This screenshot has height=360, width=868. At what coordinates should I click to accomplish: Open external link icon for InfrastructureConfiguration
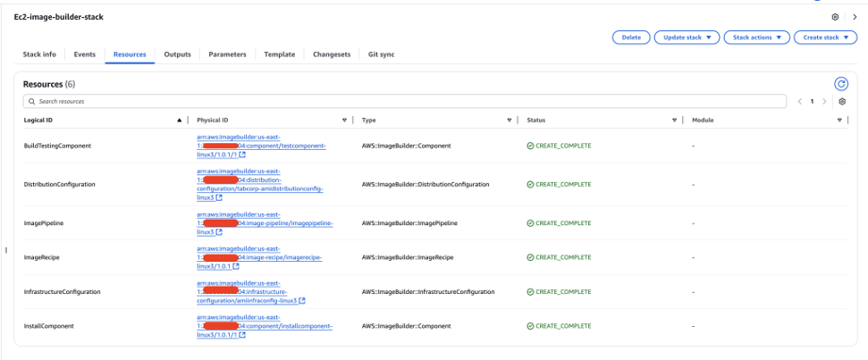303,301
